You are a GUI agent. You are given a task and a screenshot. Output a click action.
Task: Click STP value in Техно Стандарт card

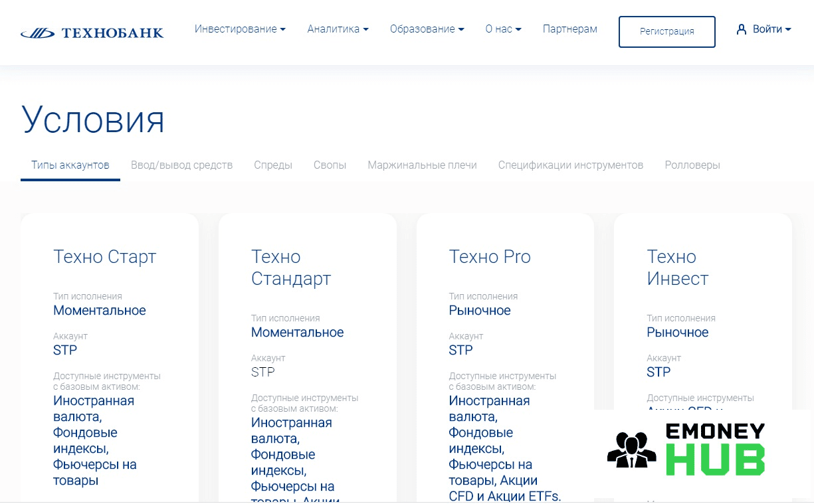tap(262, 372)
